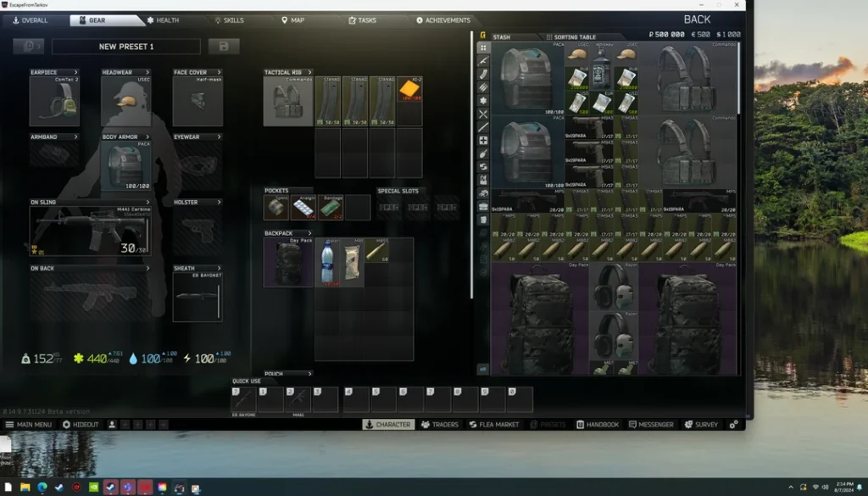Expand the Face Cover slot arrow
Viewport: 868px width, 496px height.
coord(220,73)
